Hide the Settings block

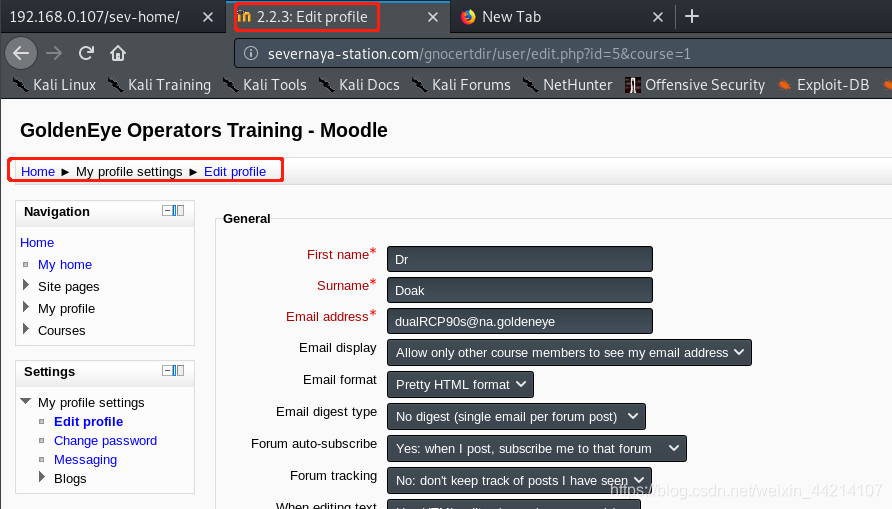(x=167, y=371)
